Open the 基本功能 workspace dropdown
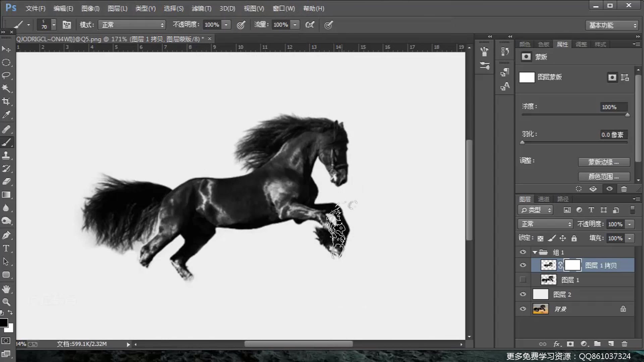 612,25
